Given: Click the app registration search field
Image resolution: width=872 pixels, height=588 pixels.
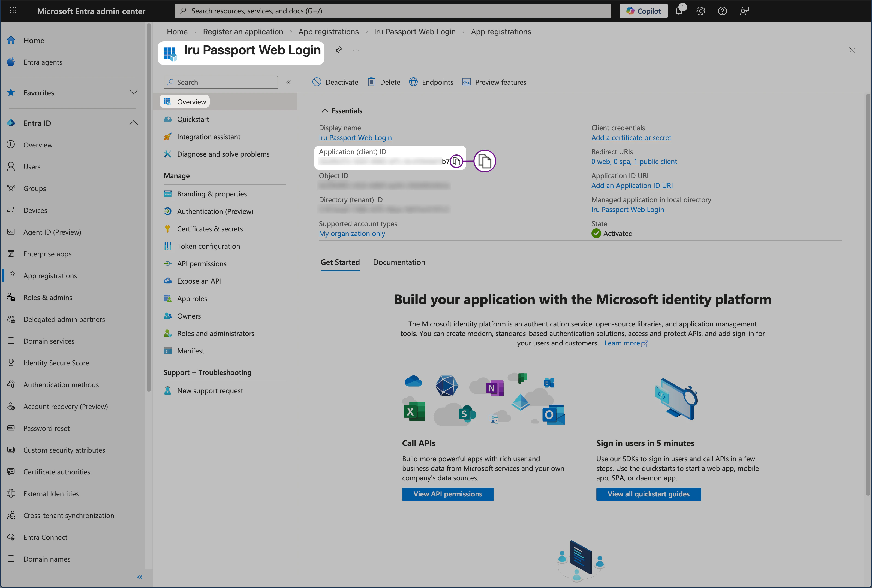Looking at the screenshot, I should (x=220, y=82).
